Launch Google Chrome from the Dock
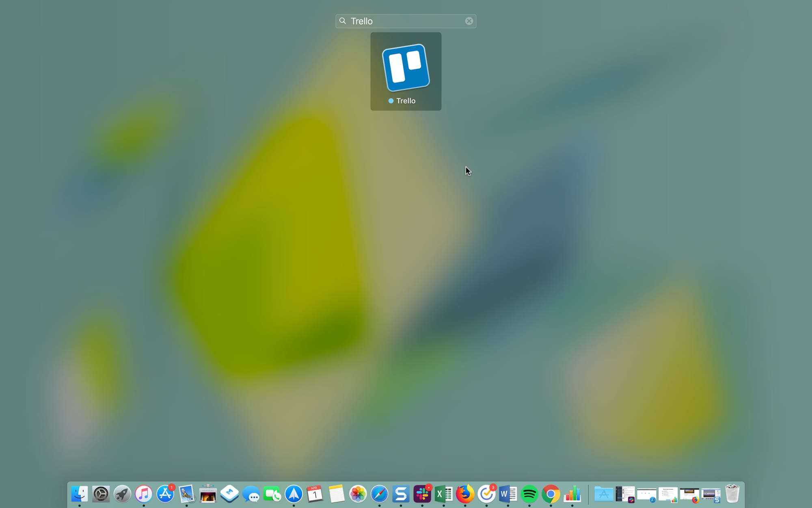This screenshot has height=508, width=812. (x=551, y=494)
